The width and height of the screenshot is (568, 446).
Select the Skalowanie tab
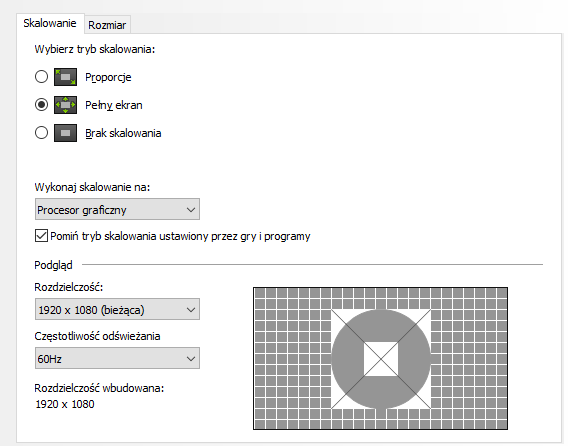(x=50, y=23)
